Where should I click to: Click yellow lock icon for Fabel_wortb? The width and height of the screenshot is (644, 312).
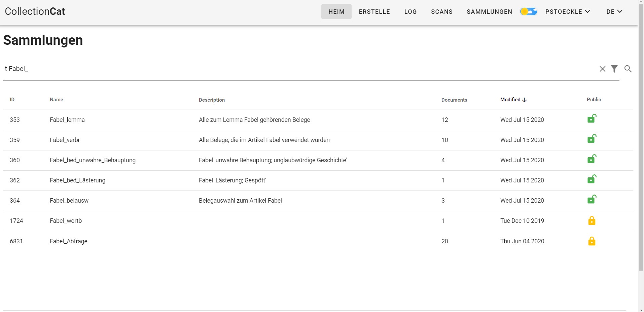[x=592, y=221]
